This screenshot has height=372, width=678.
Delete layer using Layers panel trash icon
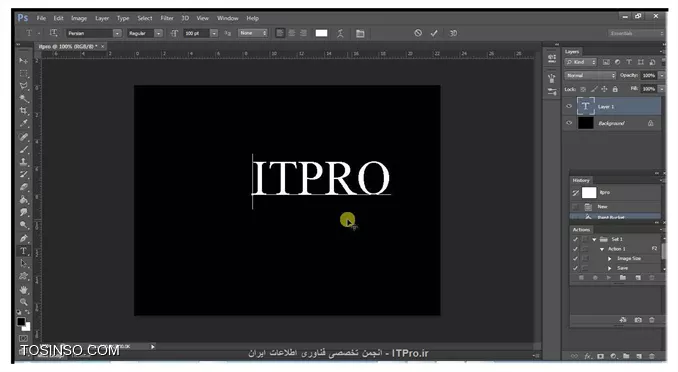tap(652, 356)
